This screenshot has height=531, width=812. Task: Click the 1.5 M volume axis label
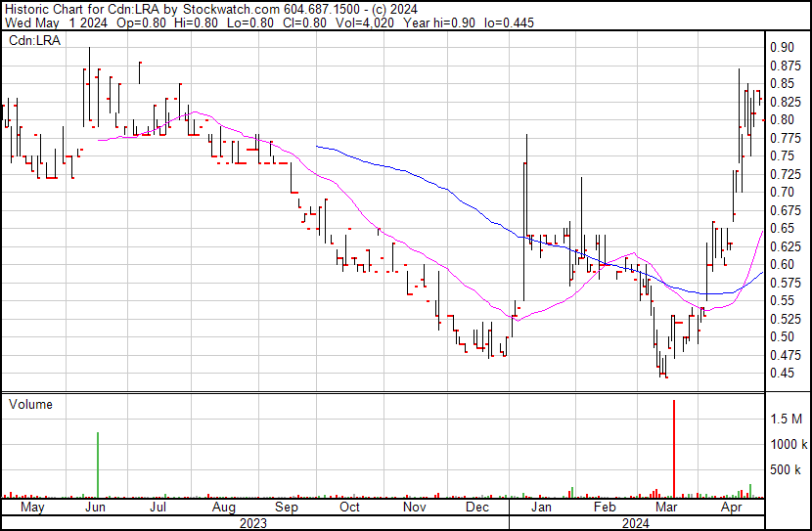tap(787, 419)
